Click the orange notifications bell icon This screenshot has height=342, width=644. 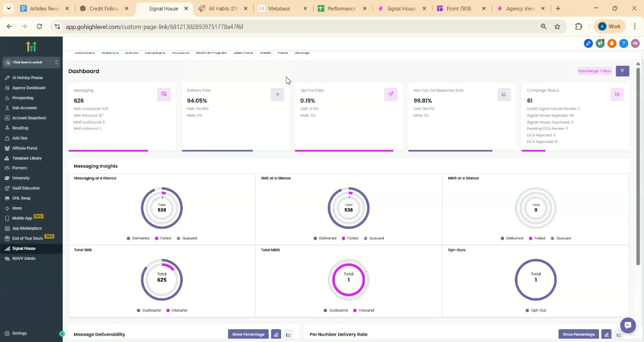tap(612, 43)
